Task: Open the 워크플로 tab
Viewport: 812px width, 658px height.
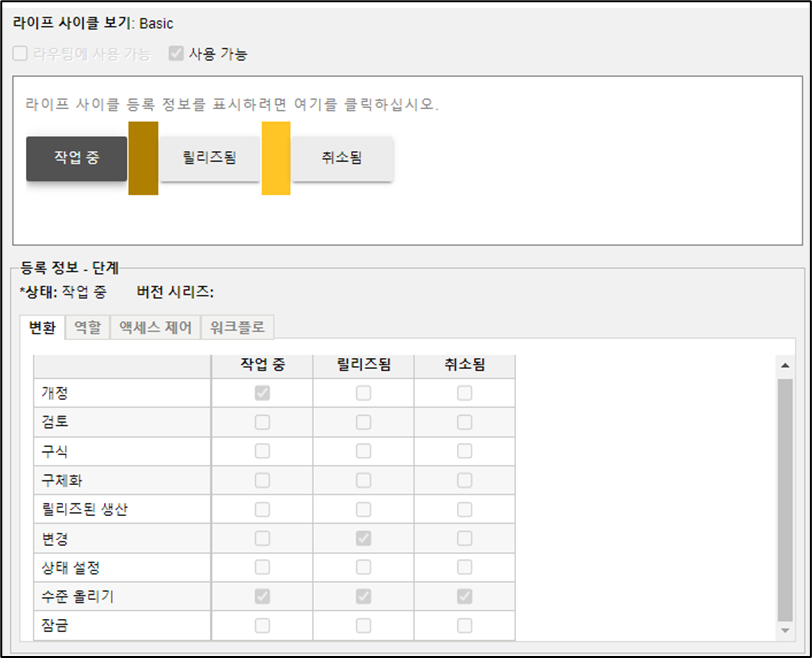Action: [x=237, y=328]
